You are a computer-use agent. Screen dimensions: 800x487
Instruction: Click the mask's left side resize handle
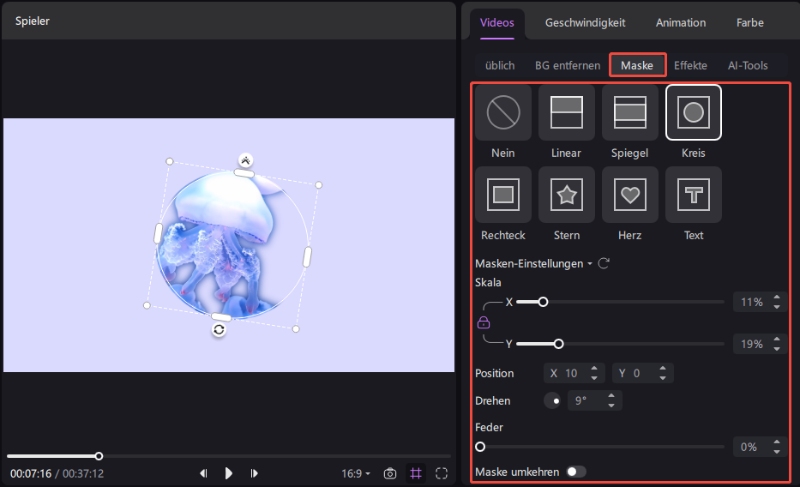[158, 233]
